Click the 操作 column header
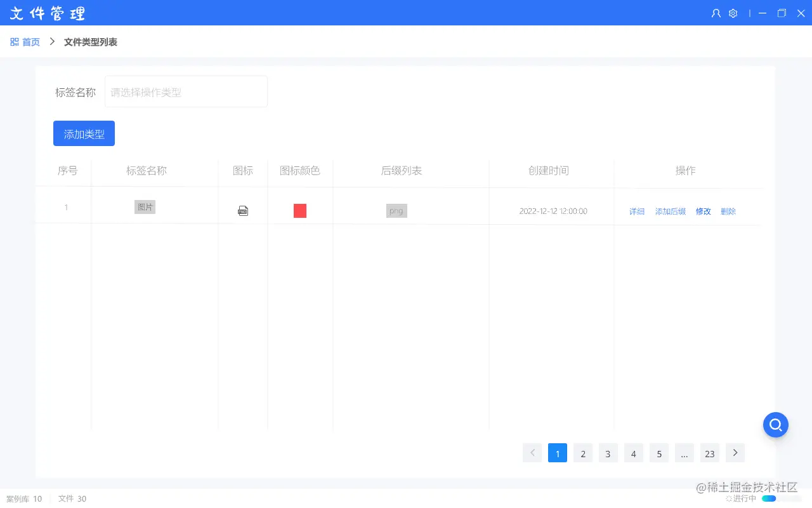812x508 pixels. coord(686,170)
